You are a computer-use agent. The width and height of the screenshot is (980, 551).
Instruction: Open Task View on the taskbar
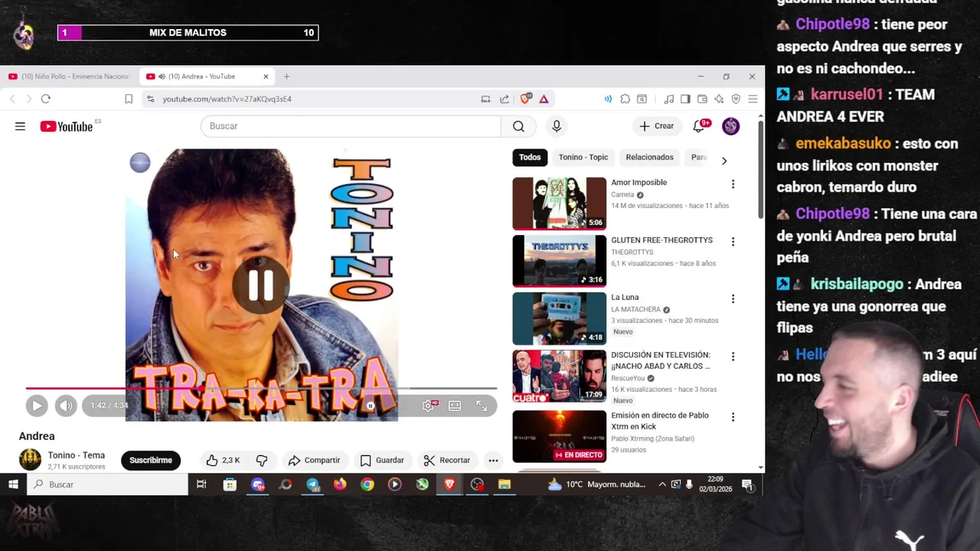pyautogui.click(x=201, y=484)
